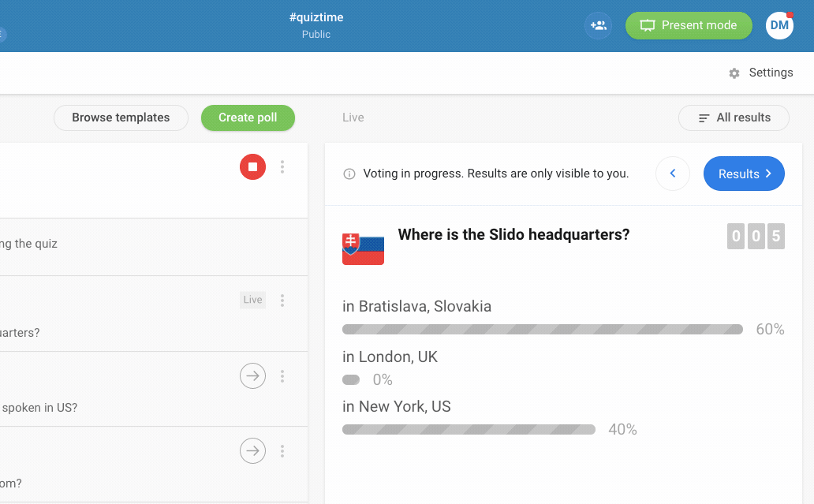Image resolution: width=814 pixels, height=504 pixels.
Task: Click the Public label under event name
Action: tap(316, 34)
